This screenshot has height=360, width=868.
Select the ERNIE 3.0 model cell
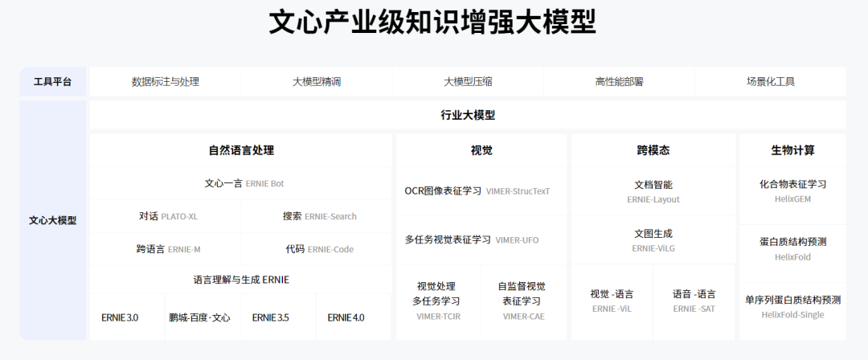(127, 317)
